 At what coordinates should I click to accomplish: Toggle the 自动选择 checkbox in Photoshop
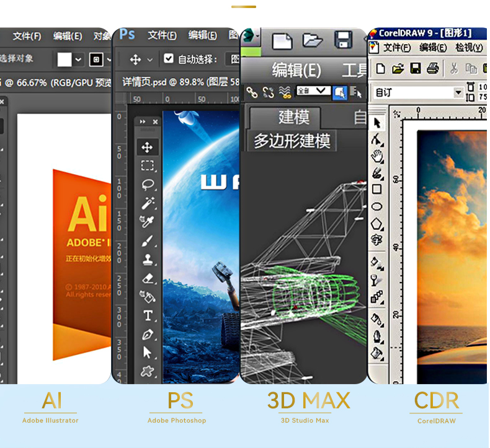(x=169, y=58)
